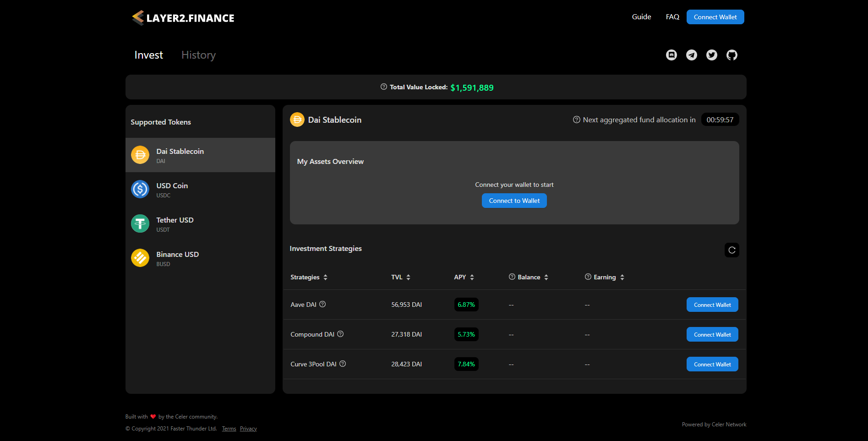Click Connect Wallet for Curve 3Pool DAI
Screen dimensions: 868x441
pos(712,364)
